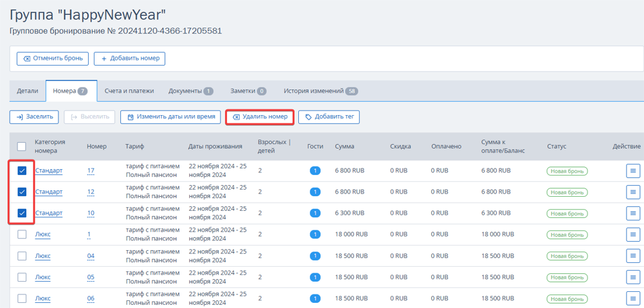644x308 pixels.
Task: Toggle the select-all checkbox in table header
Action: click(22, 146)
